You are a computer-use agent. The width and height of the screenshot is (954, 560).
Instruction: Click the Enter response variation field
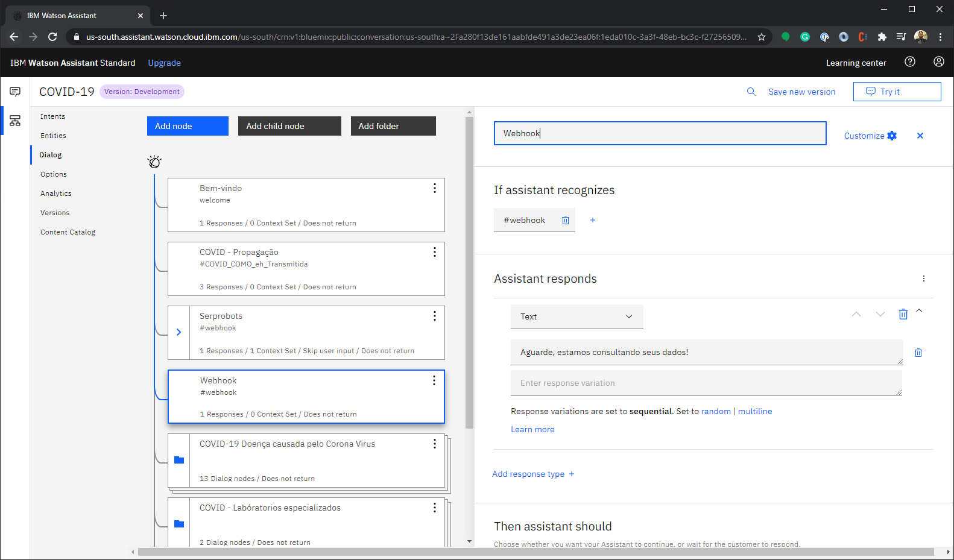coord(706,383)
